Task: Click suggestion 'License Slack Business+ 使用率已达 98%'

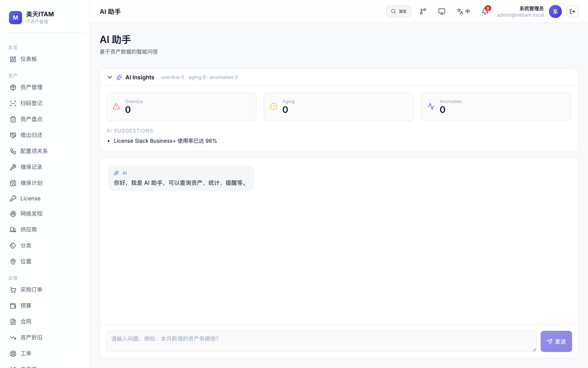Action: [165, 141]
